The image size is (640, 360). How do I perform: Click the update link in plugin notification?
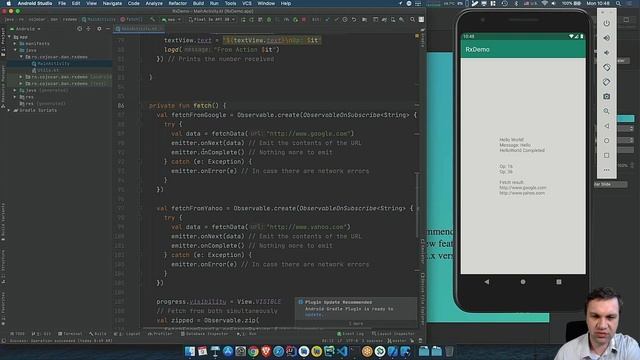pos(314,315)
